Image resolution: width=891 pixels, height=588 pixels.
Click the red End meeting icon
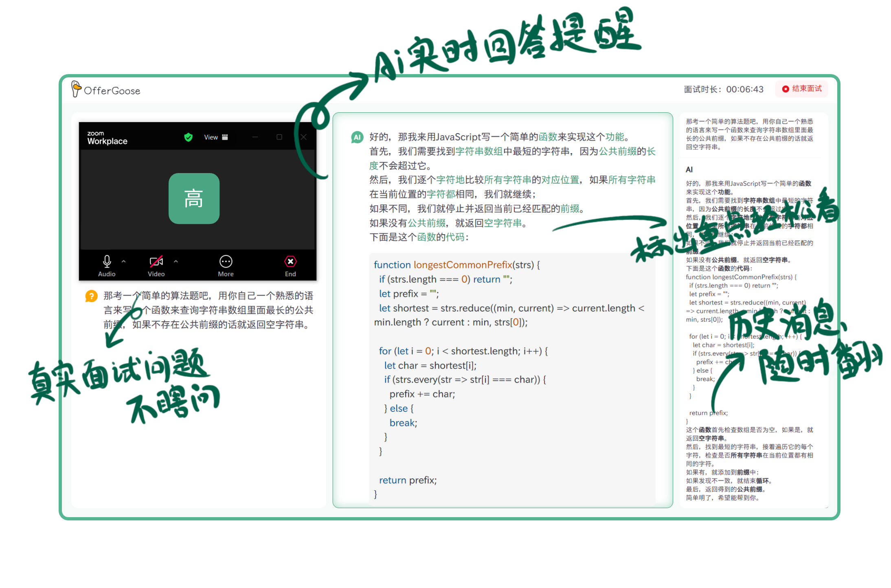290,261
